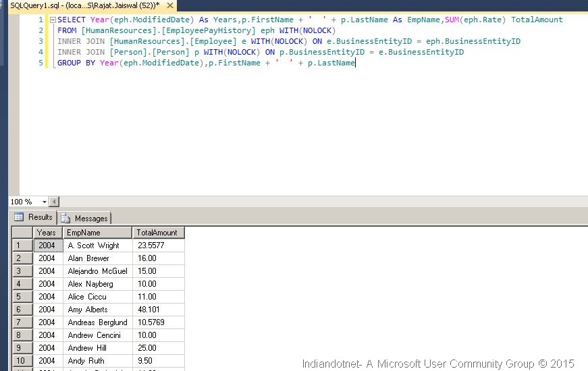This screenshot has width=588, height=371.
Task: Click the TotalAmount column header
Action: pos(158,233)
